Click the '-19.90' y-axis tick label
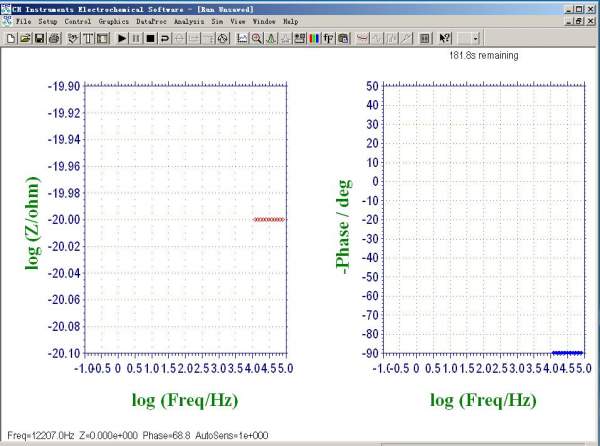600x446 pixels. pos(64,86)
